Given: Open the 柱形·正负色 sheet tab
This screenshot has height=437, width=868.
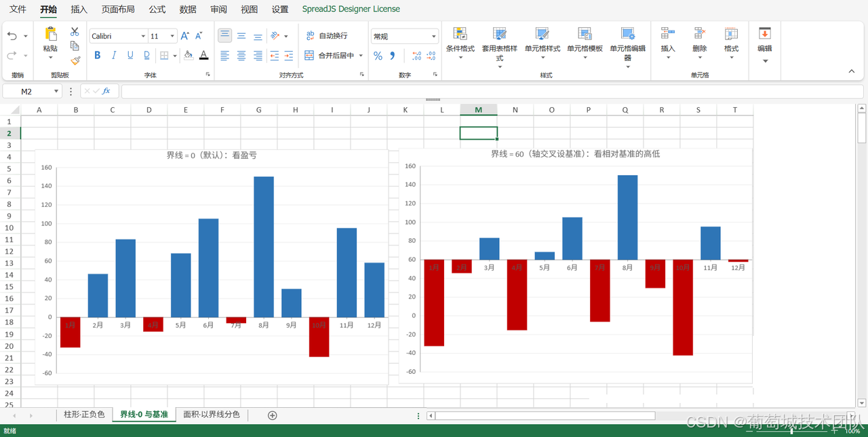Looking at the screenshot, I should 84,415.
